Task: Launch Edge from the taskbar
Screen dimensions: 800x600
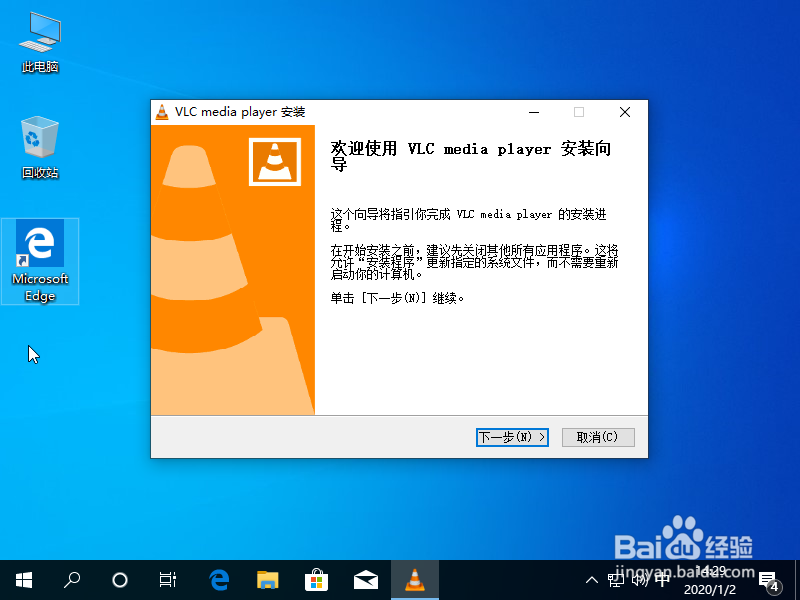Action: pyautogui.click(x=219, y=580)
